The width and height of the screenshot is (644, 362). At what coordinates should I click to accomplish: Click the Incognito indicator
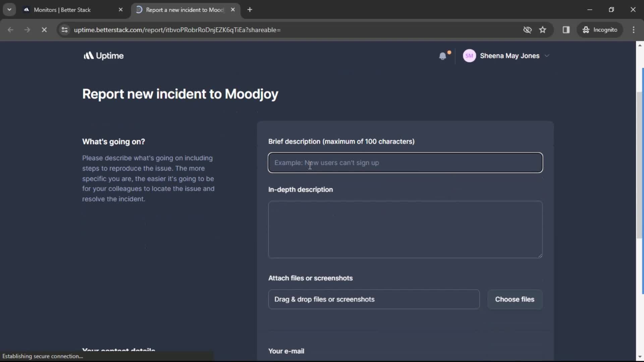(x=600, y=30)
